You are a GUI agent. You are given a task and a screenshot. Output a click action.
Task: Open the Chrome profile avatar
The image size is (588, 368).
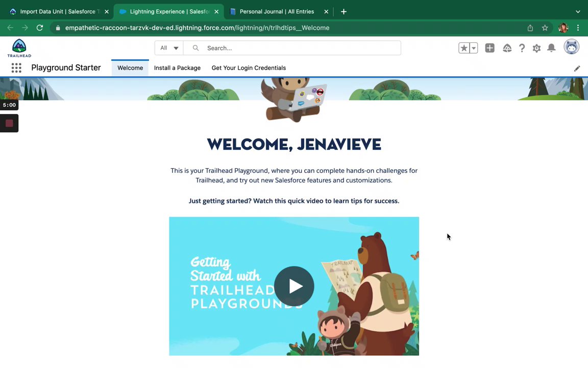pos(563,28)
